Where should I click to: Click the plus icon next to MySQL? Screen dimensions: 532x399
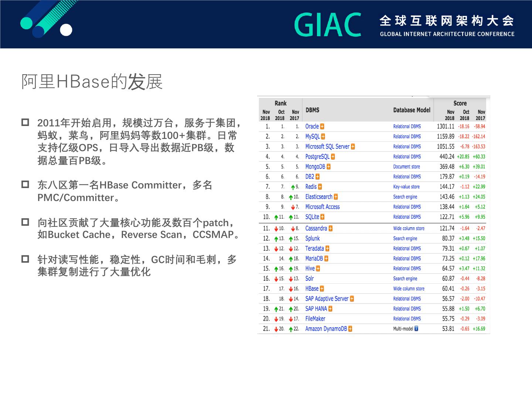tap(323, 136)
